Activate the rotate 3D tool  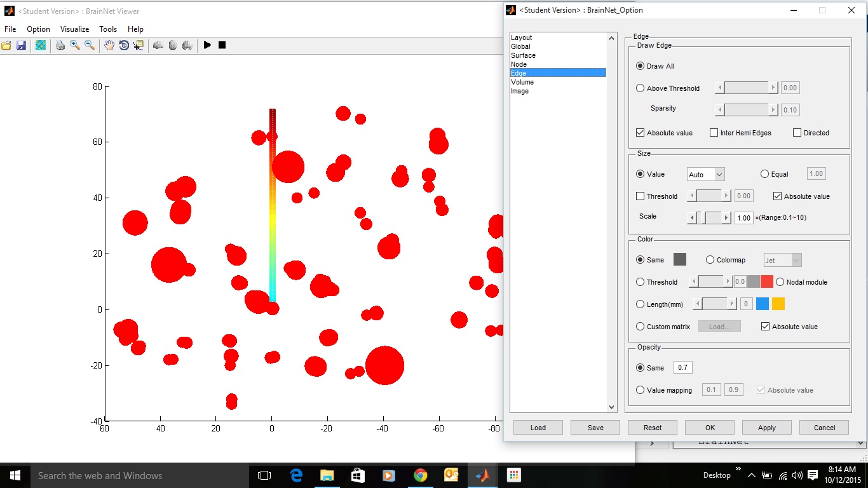(x=124, y=45)
